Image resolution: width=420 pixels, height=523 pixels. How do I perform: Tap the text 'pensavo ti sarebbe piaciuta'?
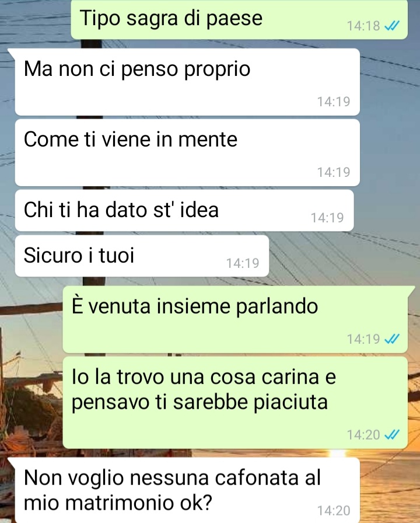click(199, 402)
